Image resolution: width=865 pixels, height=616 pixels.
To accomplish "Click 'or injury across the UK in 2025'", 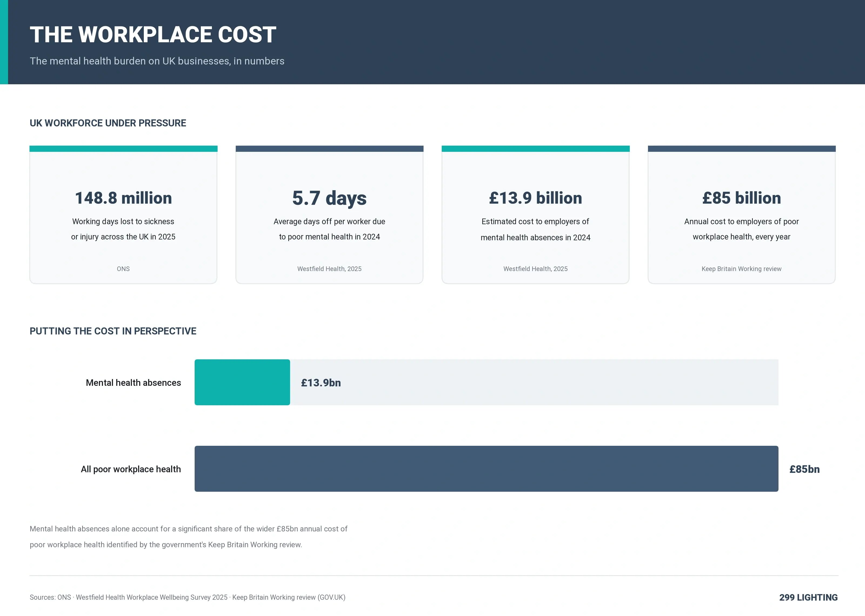I will point(123,237).
